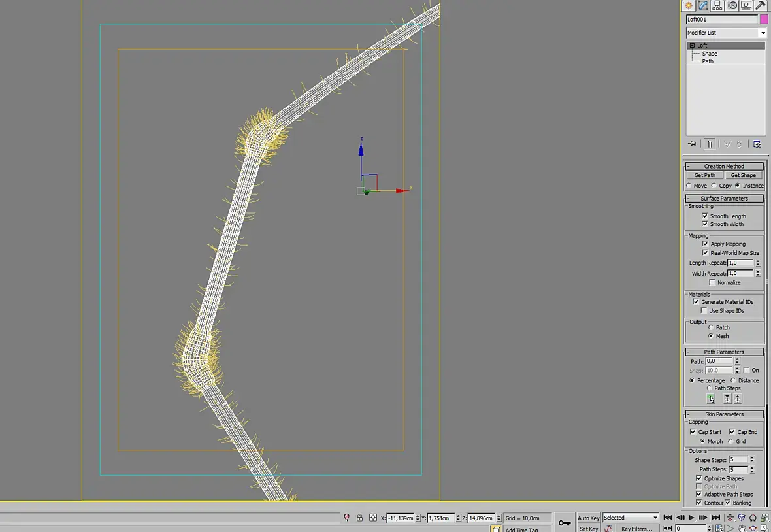
Task: Open the Modify command panel tab
Action: coord(703,5)
